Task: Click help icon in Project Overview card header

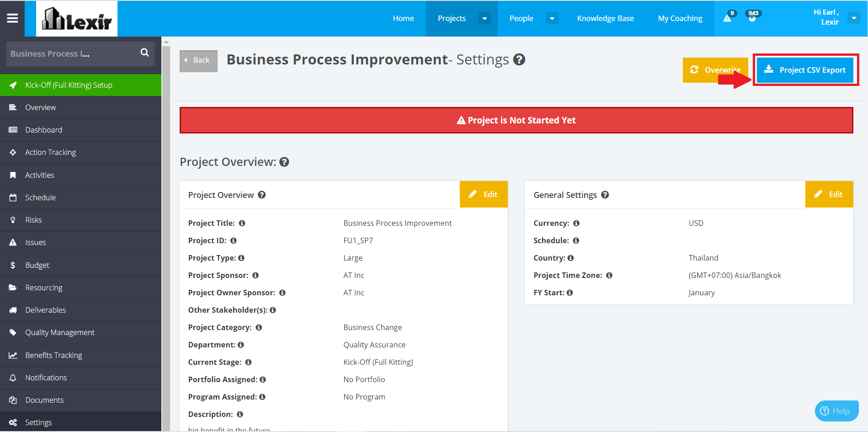Action: click(x=262, y=195)
